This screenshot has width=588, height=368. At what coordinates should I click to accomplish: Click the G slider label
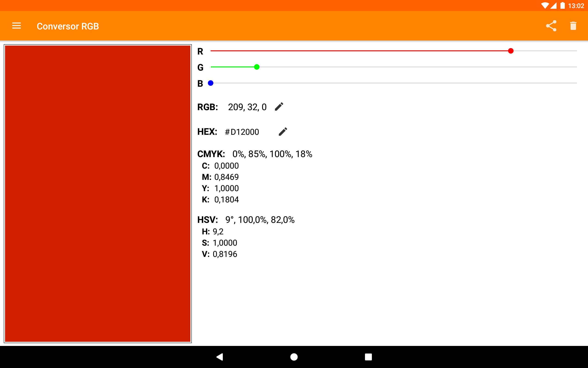click(x=200, y=67)
